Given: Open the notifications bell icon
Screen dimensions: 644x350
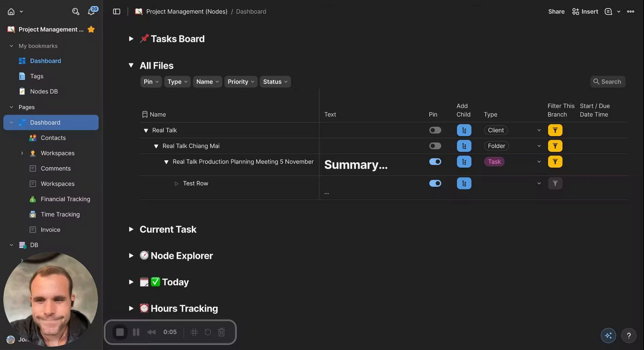Looking at the screenshot, I should 91,11.
